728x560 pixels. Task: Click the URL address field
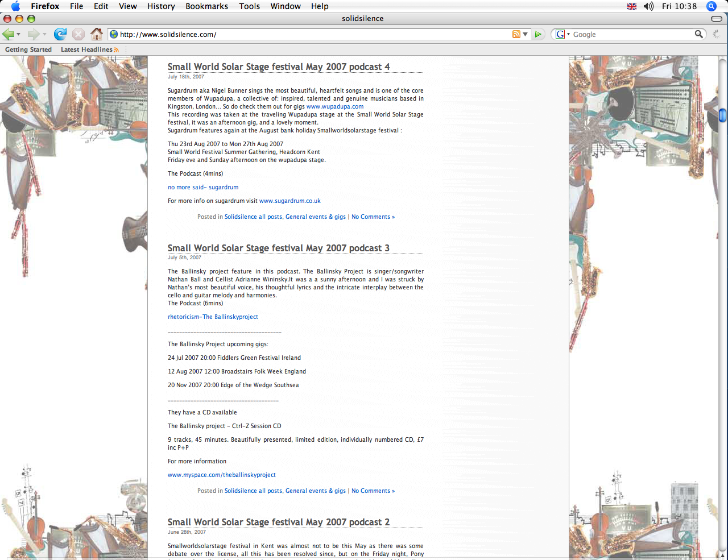(x=313, y=34)
